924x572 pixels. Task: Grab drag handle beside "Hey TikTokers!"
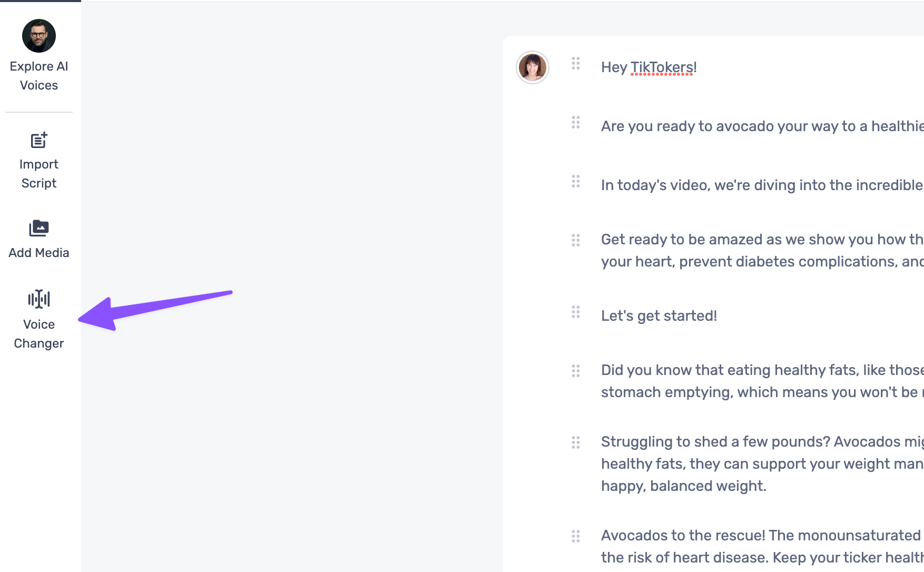point(576,64)
